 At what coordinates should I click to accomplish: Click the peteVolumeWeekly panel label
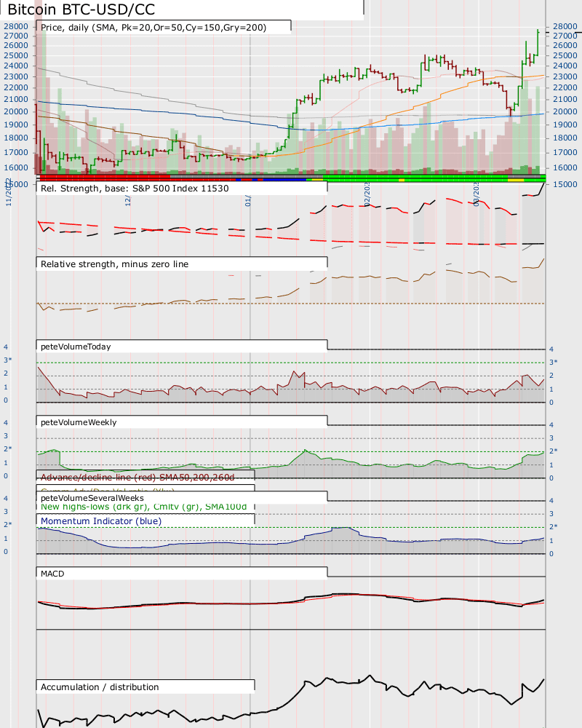click(79, 422)
